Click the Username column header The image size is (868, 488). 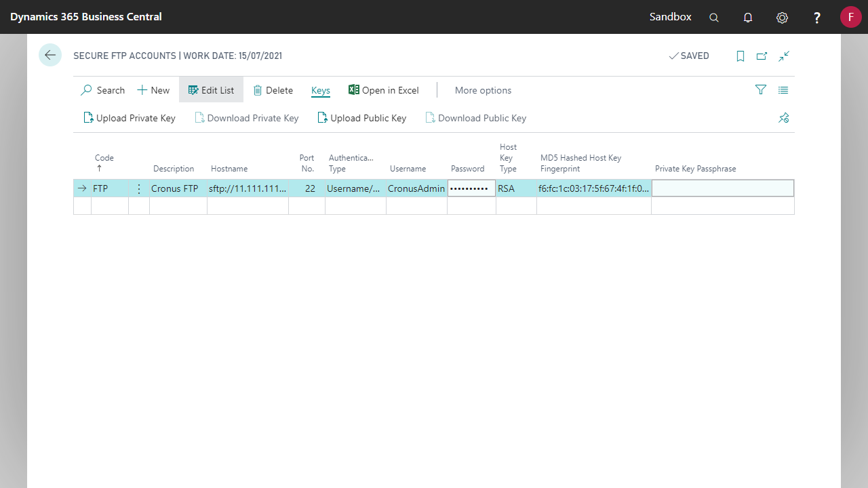pyautogui.click(x=408, y=169)
